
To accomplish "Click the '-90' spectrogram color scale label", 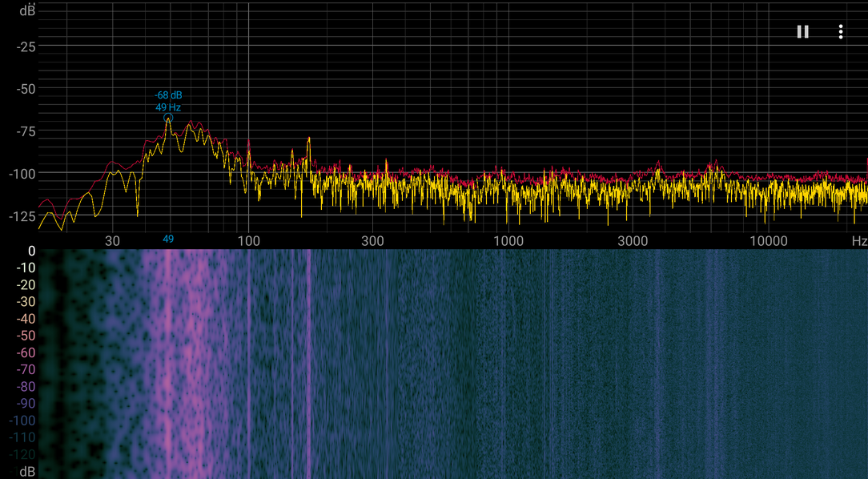I will coord(24,404).
